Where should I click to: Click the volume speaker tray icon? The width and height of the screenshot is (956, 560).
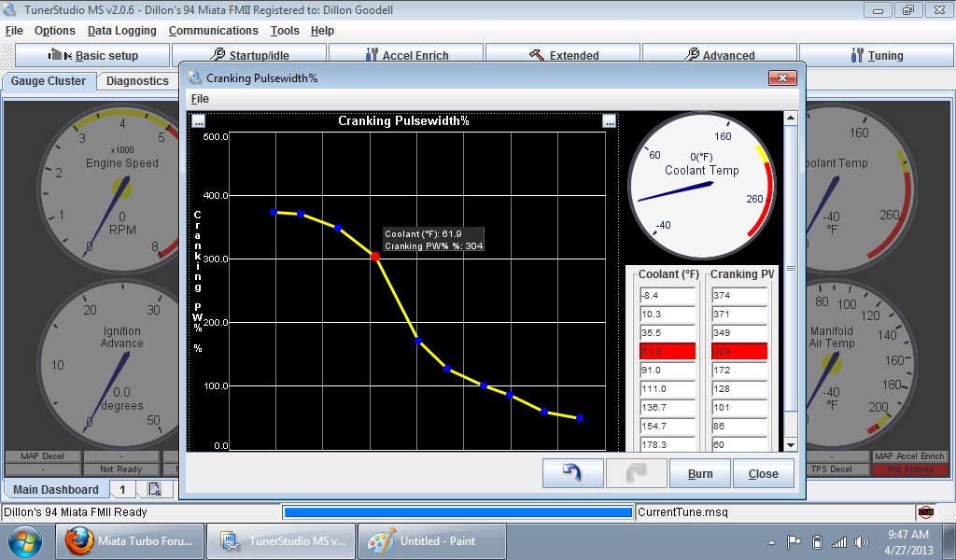862,541
